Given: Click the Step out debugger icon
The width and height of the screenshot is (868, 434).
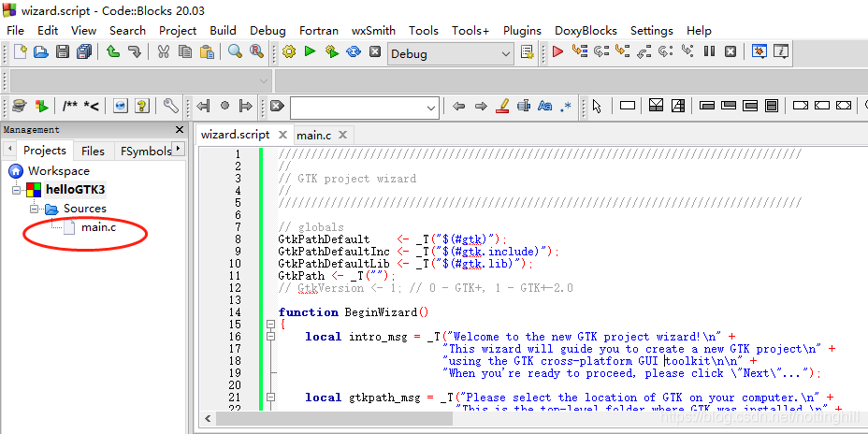Looking at the screenshot, I should tap(644, 52).
